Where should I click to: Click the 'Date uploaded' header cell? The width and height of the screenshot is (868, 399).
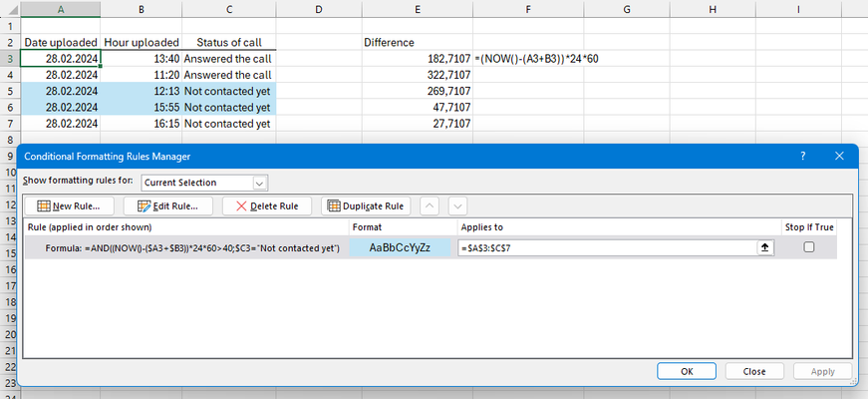click(x=61, y=42)
